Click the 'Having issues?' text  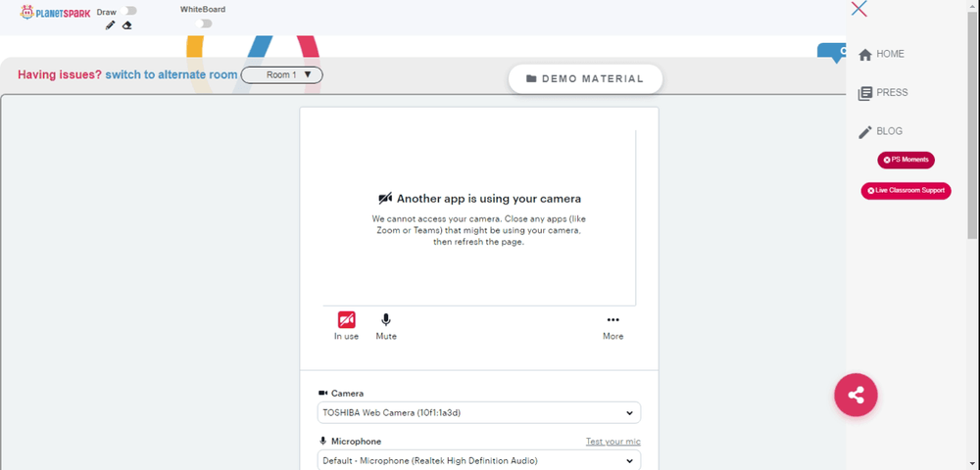click(x=60, y=74)
